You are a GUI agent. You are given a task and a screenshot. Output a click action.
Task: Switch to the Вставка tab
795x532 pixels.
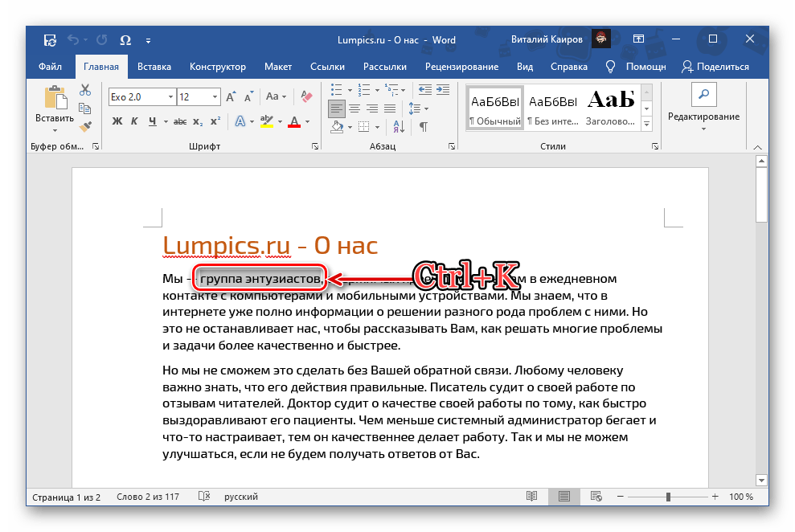tap(154, 67)
